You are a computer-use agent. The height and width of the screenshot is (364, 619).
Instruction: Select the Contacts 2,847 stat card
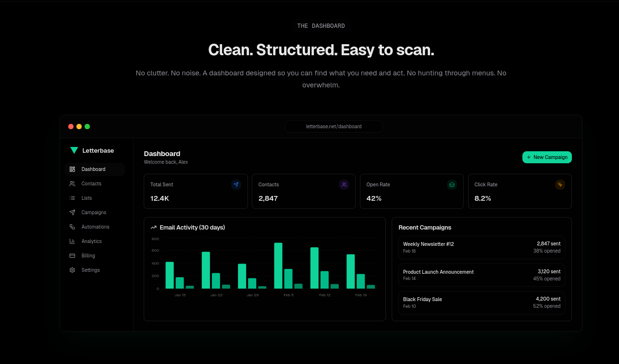304,191
